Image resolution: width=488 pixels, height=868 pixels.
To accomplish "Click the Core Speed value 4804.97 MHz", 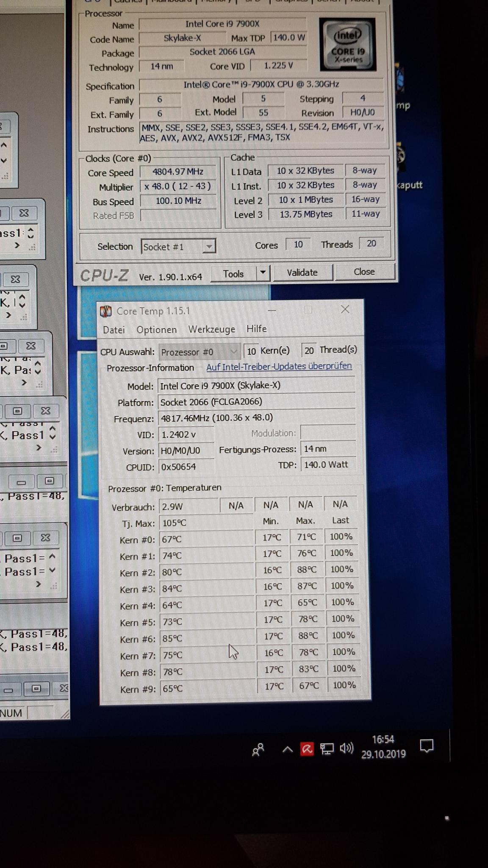I will (x=178, y=172).
